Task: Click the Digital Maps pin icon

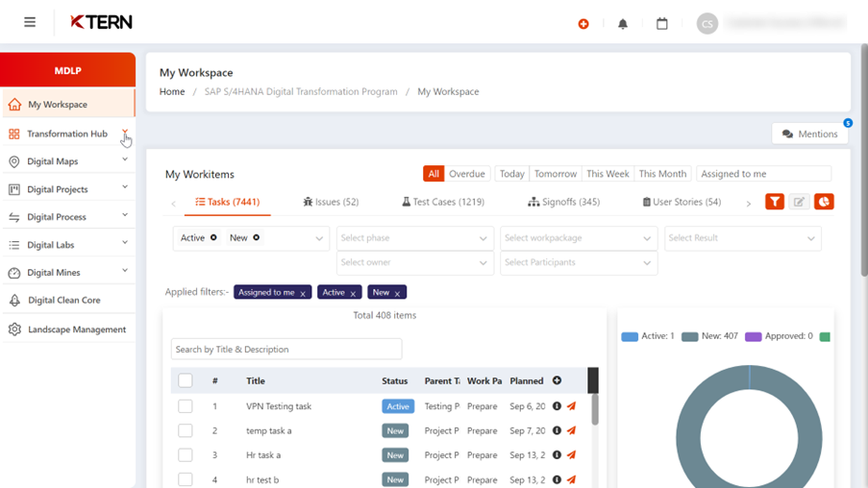Action: pyautogui.click(x=14, y=161)
